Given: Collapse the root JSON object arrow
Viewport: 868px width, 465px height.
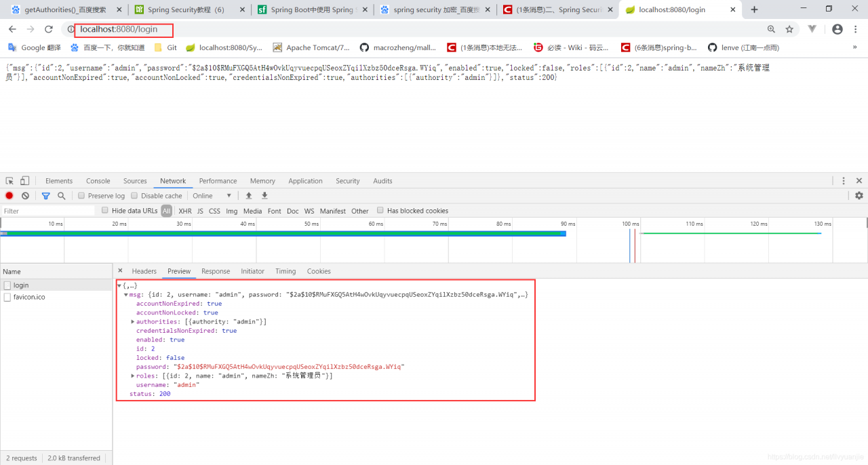Looking at the screenshot, I should [119, 286].
